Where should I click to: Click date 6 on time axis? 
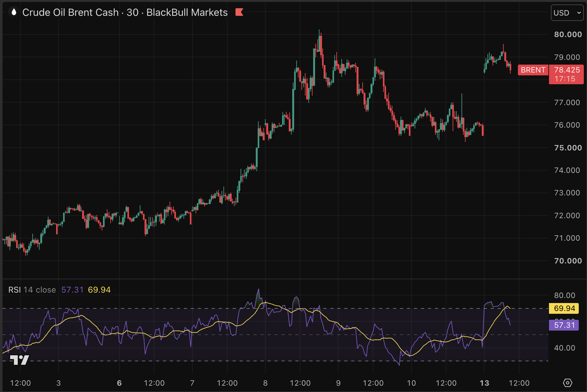point(119,383)
